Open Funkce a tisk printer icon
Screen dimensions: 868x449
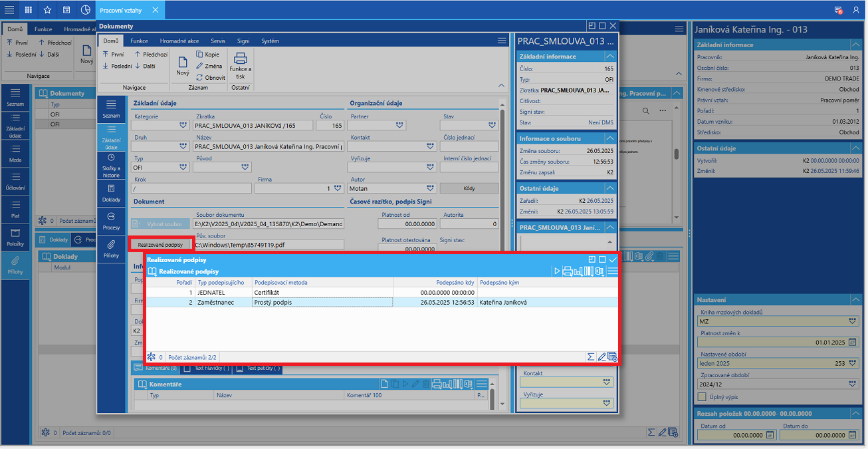pyautogui.click(x=241, y=65)
